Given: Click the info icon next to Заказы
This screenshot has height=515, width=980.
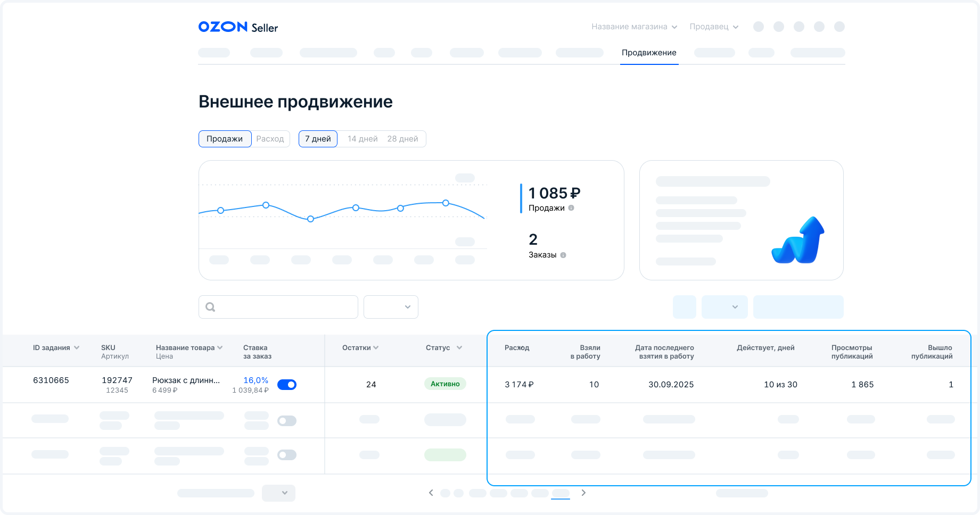Looking at the screenshot, I should [x=563, y=255].
